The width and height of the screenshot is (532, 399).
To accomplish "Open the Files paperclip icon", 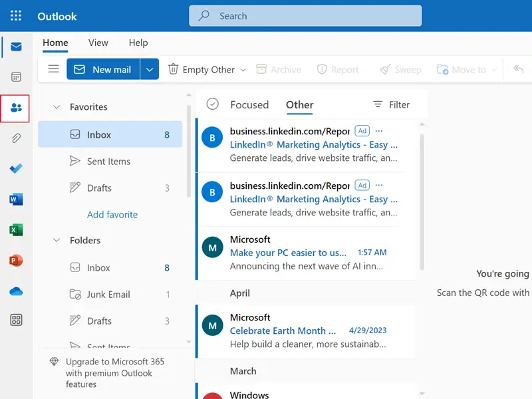I will pyautogui.click(x=16, y=138).
